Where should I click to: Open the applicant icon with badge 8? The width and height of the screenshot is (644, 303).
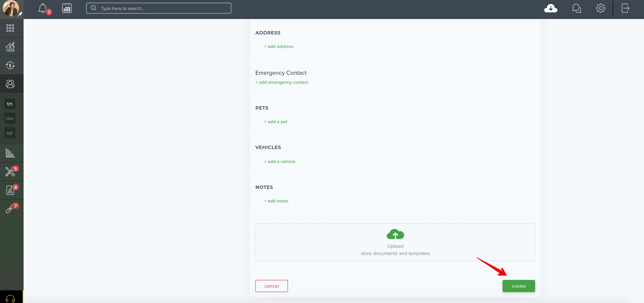click(x=10, y=190)
